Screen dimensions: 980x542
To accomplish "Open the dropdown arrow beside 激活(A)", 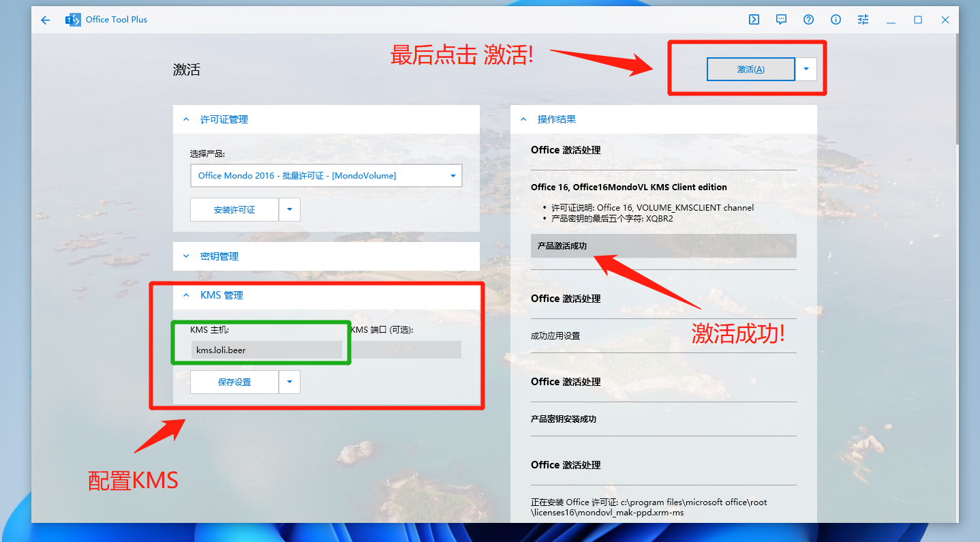I will click(x=806, y=69).
